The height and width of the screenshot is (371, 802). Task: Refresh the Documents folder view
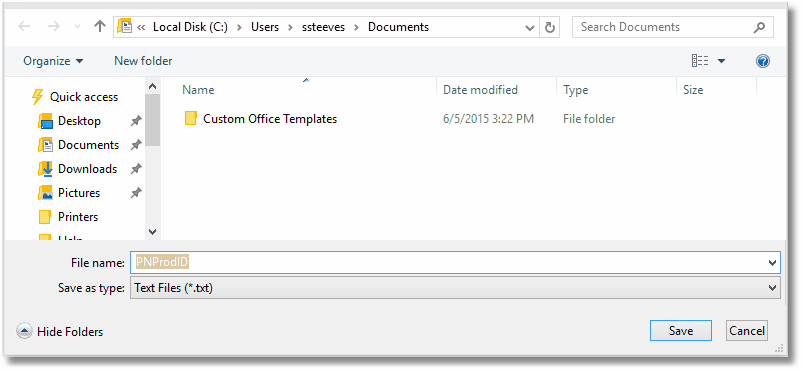point(550,27)
